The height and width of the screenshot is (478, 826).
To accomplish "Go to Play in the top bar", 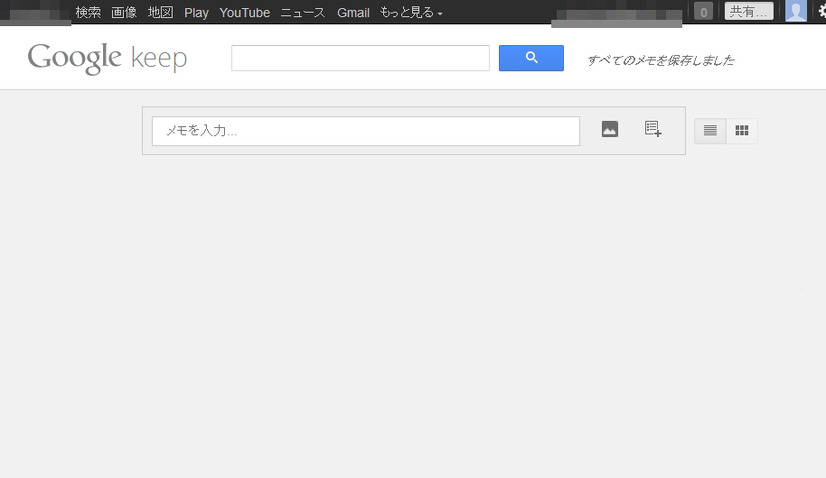I will tap(196, 12).
